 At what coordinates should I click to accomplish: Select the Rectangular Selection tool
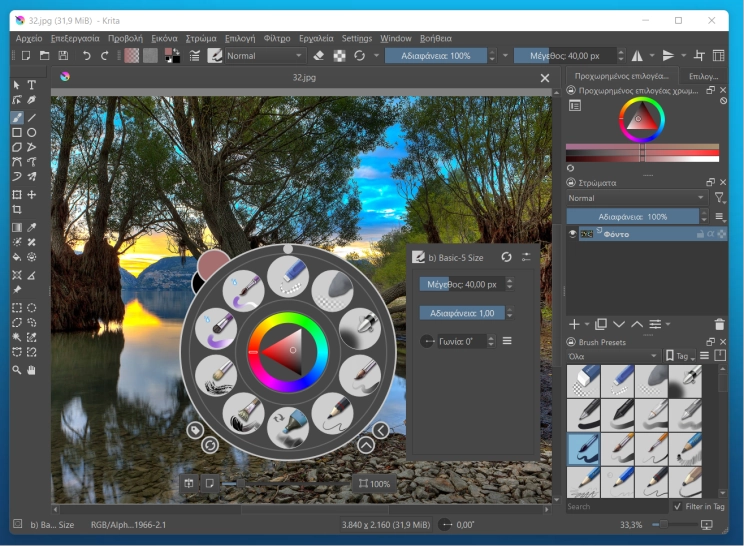click(17, 308)
